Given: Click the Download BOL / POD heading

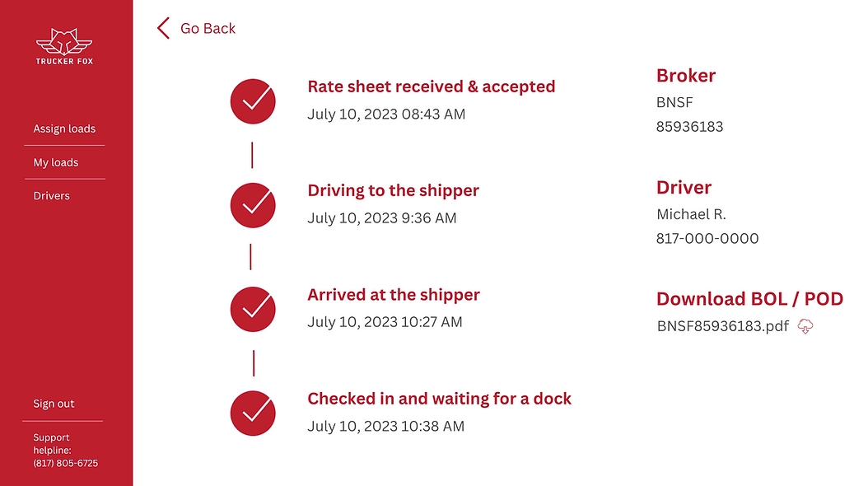Looking at the screenshot, I should 749,299.
